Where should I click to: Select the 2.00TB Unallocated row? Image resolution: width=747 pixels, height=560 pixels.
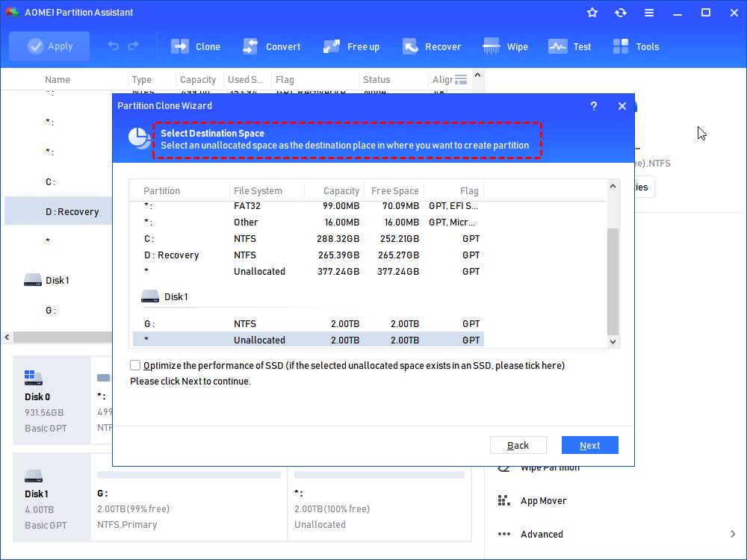(309, 340)
